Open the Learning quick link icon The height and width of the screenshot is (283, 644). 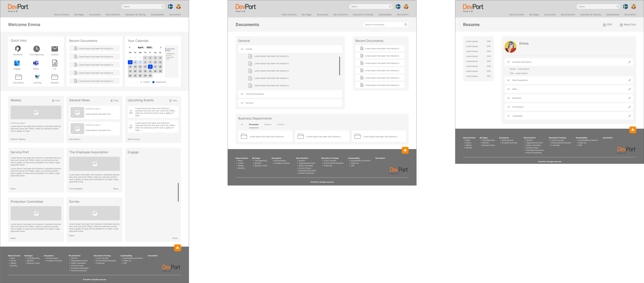(x=37, y=77)
